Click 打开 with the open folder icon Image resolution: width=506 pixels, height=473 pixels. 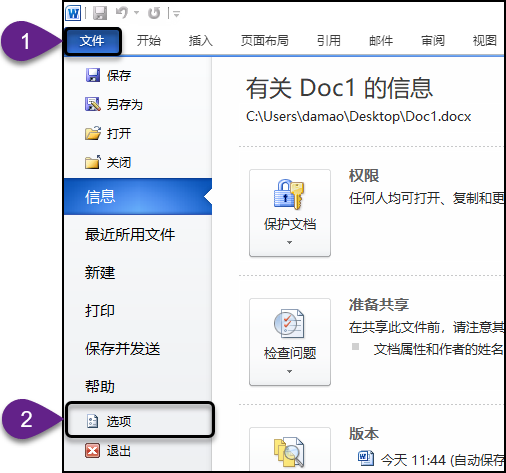[108, 134]
